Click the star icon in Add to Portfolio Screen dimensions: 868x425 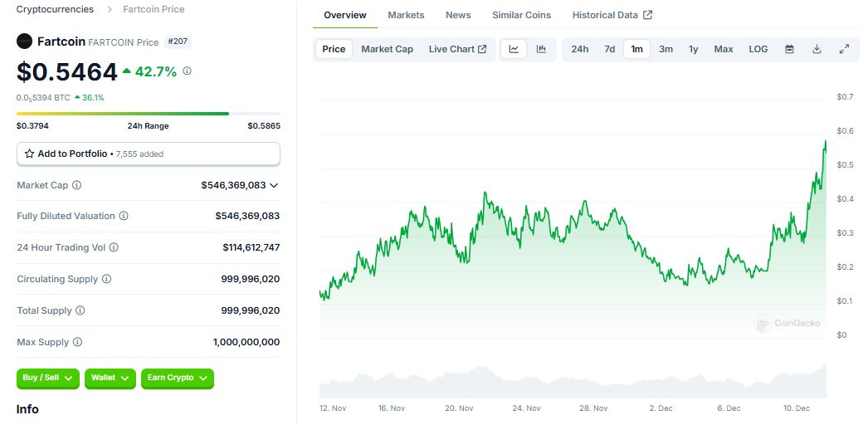(29, 154)
